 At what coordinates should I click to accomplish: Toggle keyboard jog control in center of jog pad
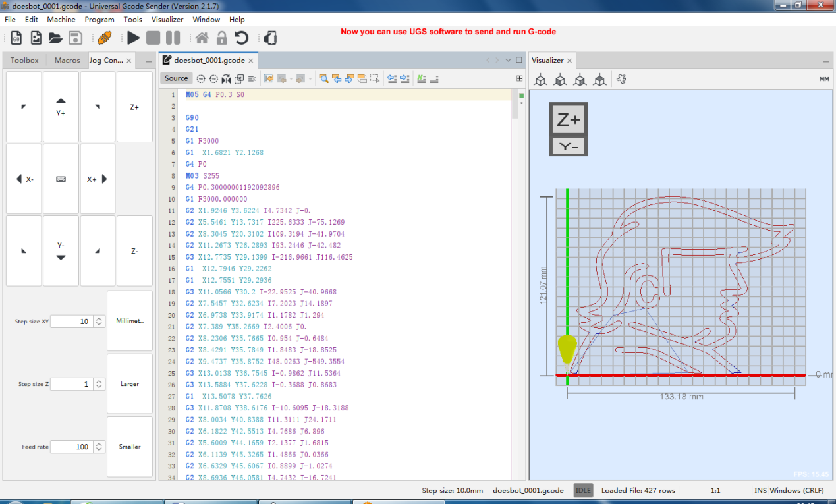pos(61,179)
